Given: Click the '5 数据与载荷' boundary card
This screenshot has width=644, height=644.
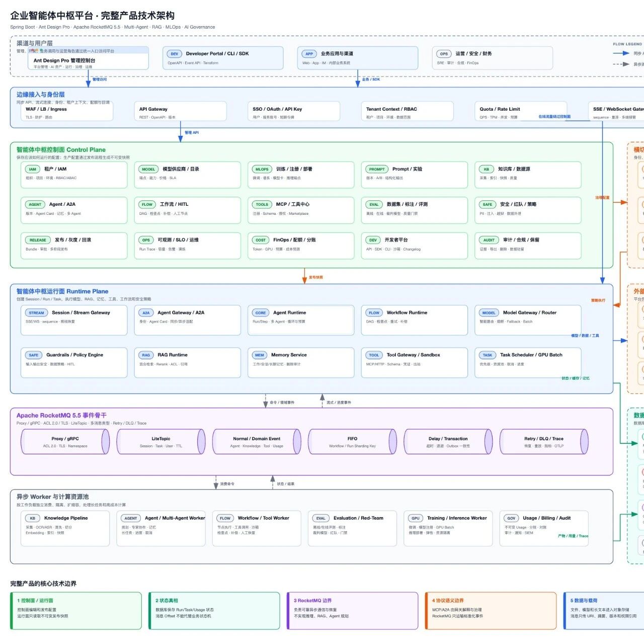Looking at the screenshot, I should [604, 611].
